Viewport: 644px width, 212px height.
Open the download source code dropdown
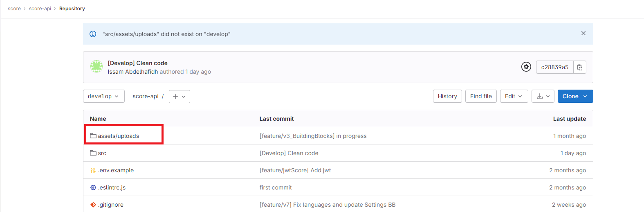point(543,96)
